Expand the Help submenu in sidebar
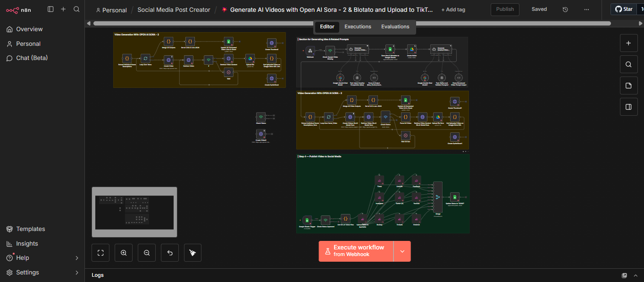The image size is (644, 282). (x=77, y=258)
